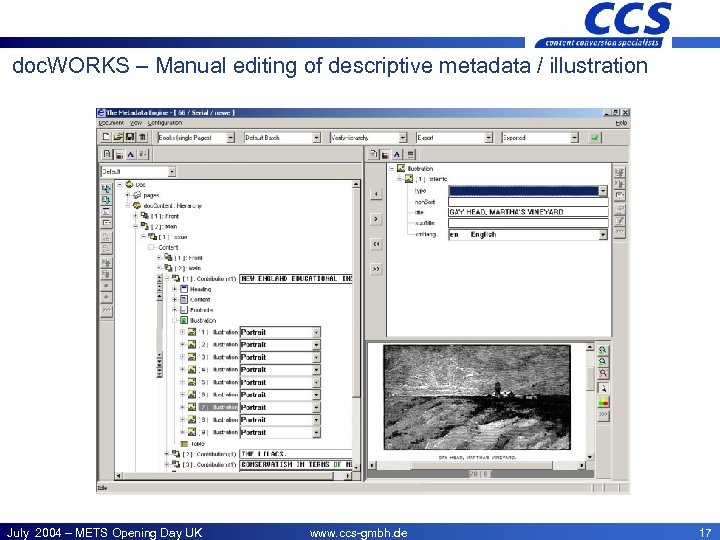
Task: Expand 'THE LILACS' contribution node
Action: (x=167, y=454)
